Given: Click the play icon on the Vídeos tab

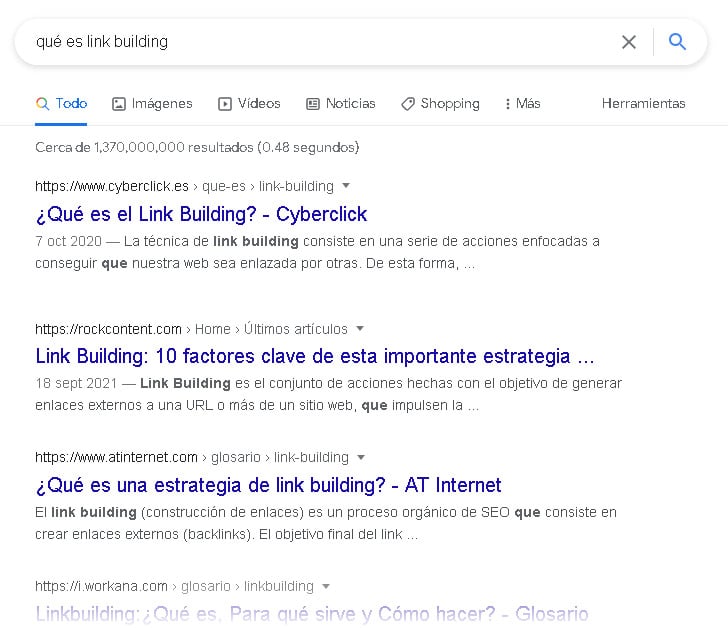Looking at the screenshot, I should coord(225,104).
